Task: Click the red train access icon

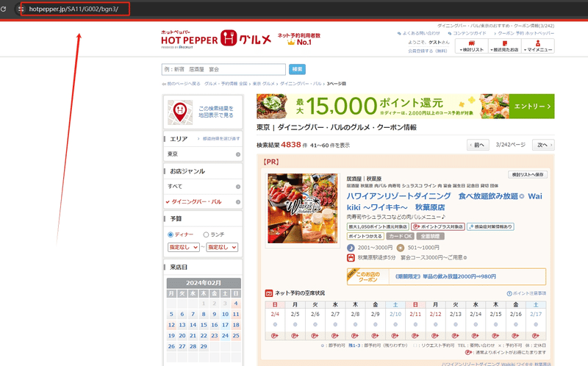Action: click(351, 258)
